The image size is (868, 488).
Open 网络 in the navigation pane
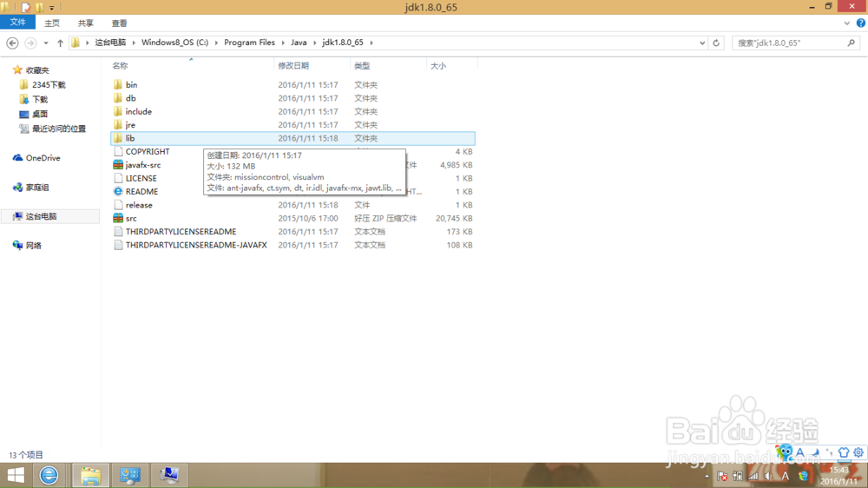tap(33, 246)
